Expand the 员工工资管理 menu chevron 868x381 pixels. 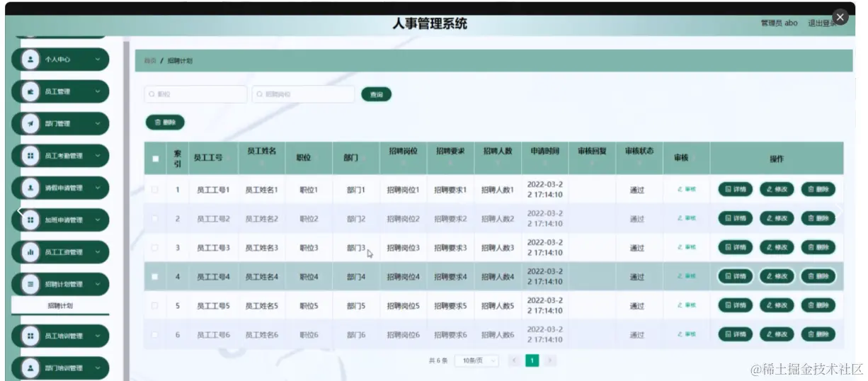98,252
